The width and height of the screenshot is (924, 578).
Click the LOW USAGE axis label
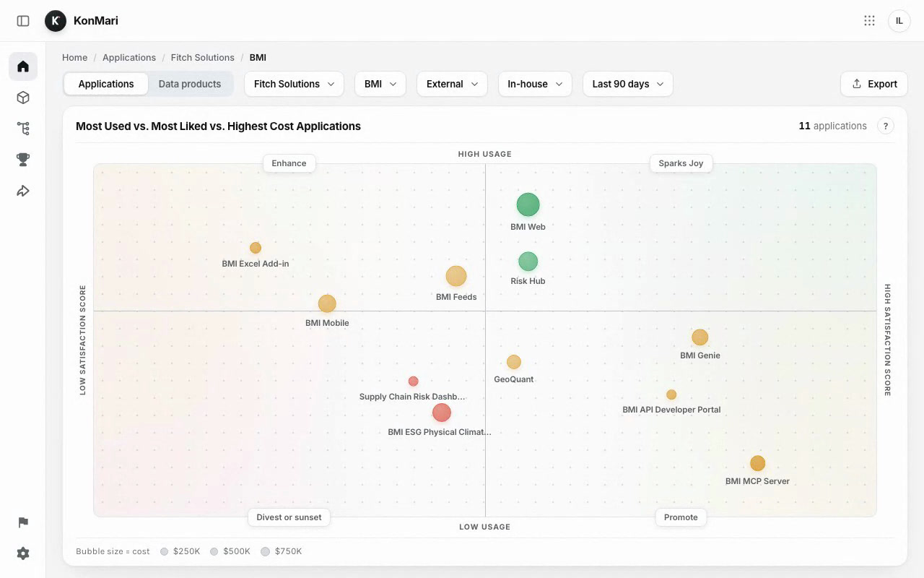484,527
